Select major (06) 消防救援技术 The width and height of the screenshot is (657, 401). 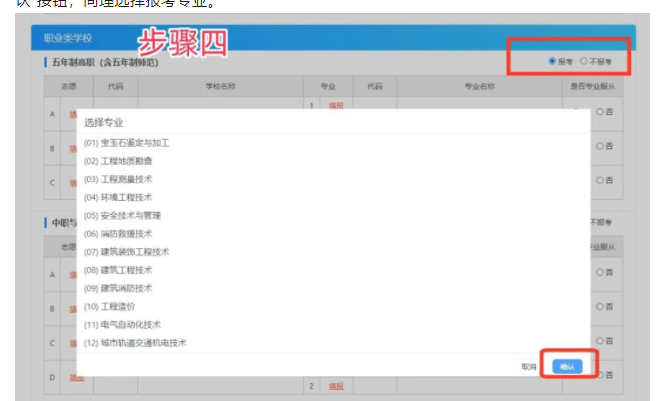118,233
